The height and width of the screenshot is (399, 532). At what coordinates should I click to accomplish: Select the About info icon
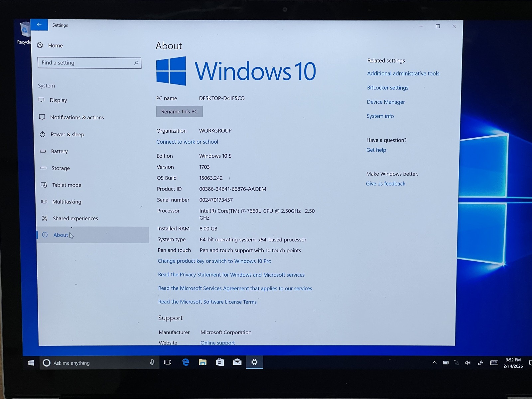pos(45,235)
